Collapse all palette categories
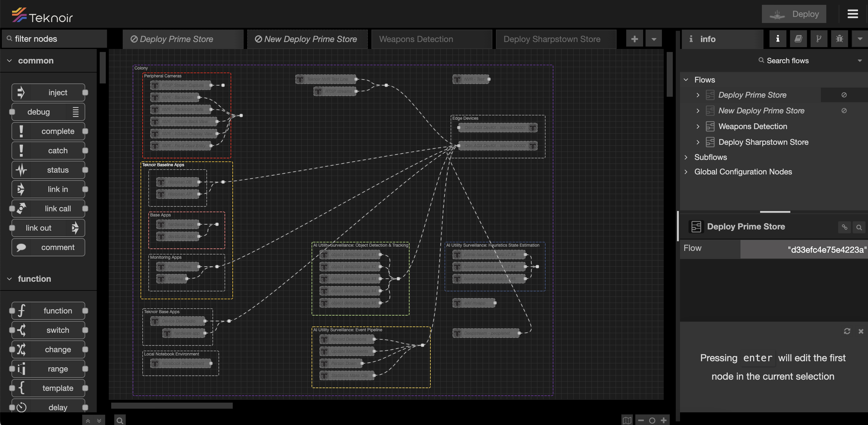The width and height of the screenshot is (868, 425). tap(88, 420)
